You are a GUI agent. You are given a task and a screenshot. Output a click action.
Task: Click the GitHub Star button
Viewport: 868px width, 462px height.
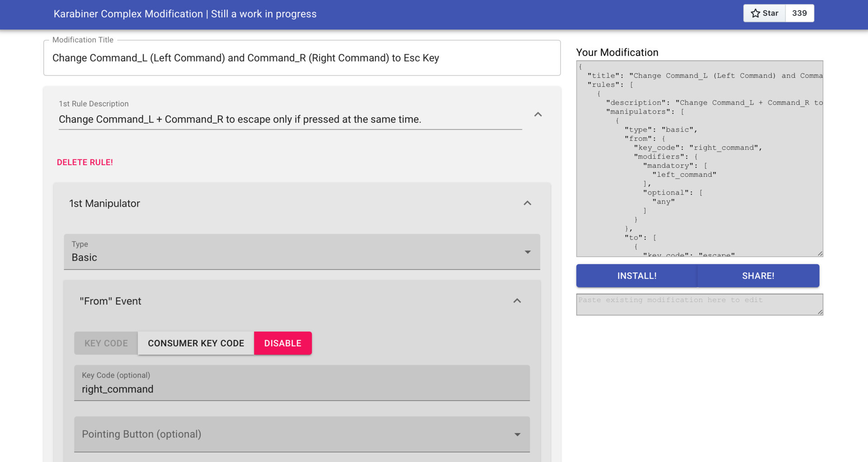pyautogui.click(x=764, y=13)
